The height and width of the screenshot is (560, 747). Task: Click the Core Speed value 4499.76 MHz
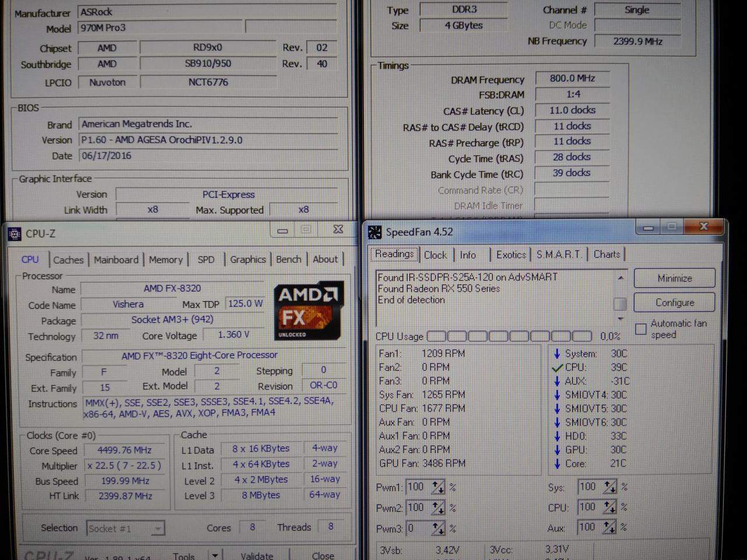[124, 450]
